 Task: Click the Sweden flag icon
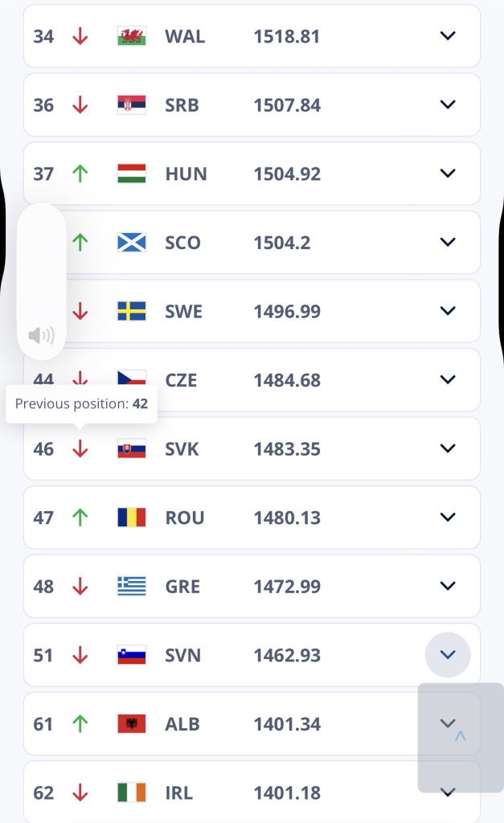pos(131,311)
